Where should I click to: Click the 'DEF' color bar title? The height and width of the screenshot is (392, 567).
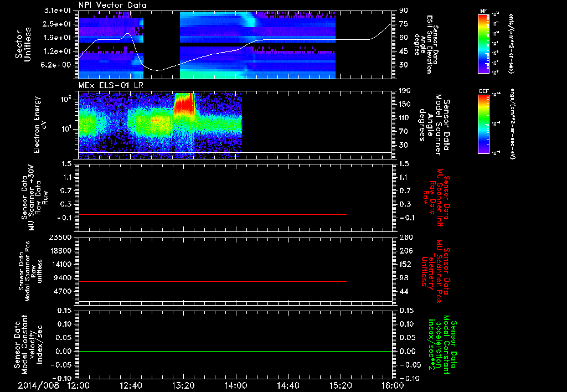tap(484, 91)
